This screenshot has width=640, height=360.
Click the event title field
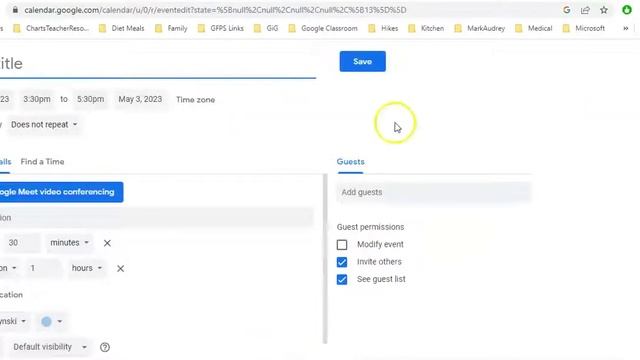tap(158, 64)
